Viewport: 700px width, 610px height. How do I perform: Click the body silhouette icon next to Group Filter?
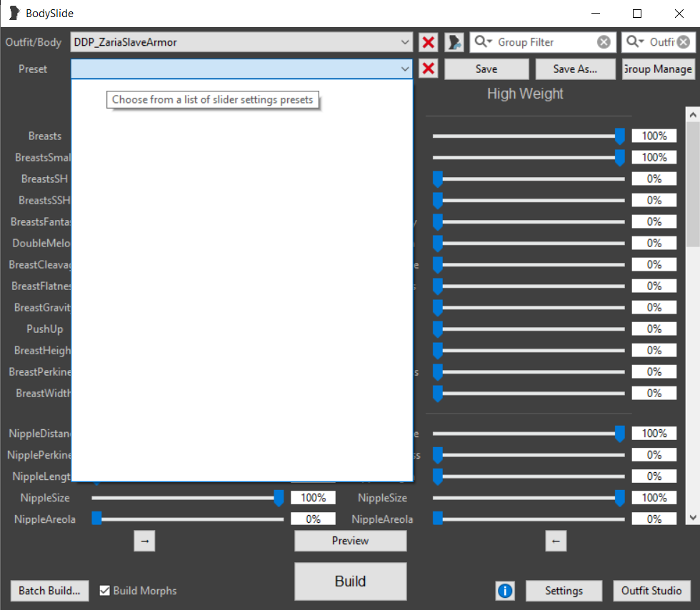454,42
